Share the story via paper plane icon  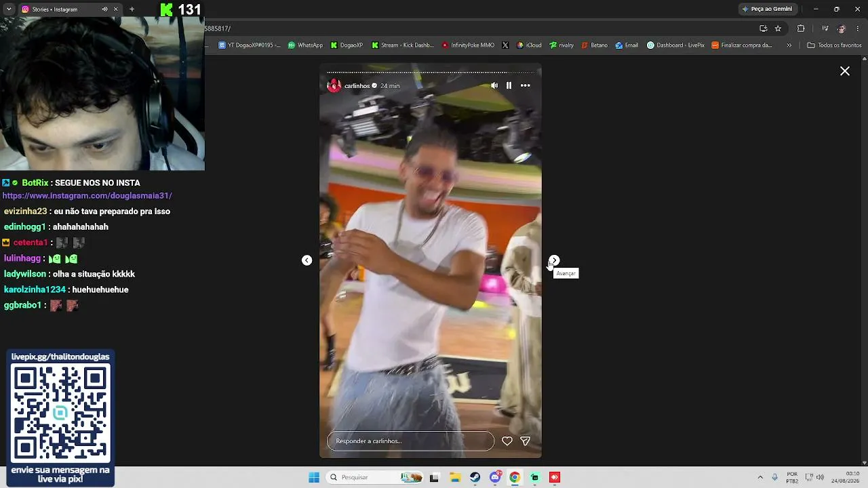(525, 441)
